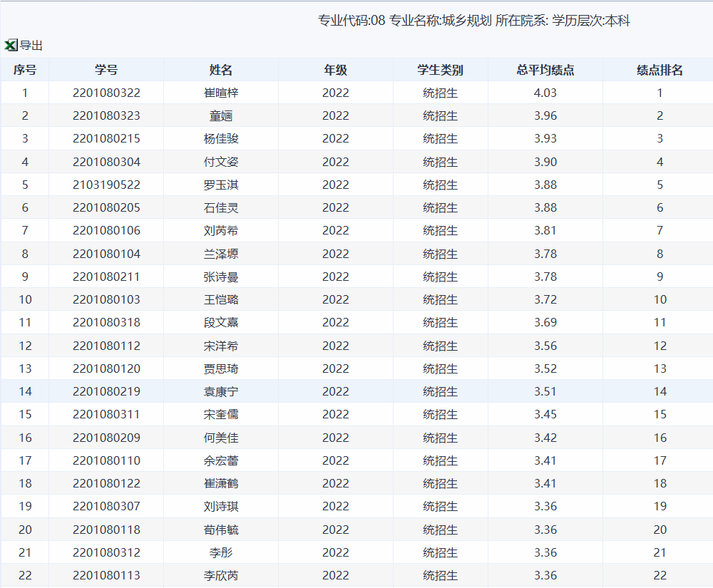Viewport: 713px width, 588px height.
Task: Click the 姓名 column header
Action: (221, 70)
